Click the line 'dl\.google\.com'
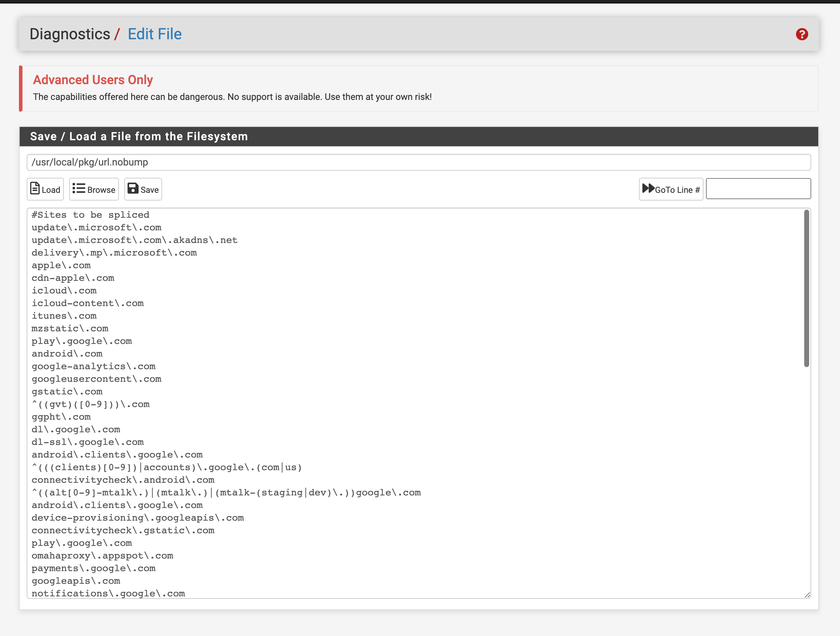Screen dimensions: 840x636 (76, 429)
